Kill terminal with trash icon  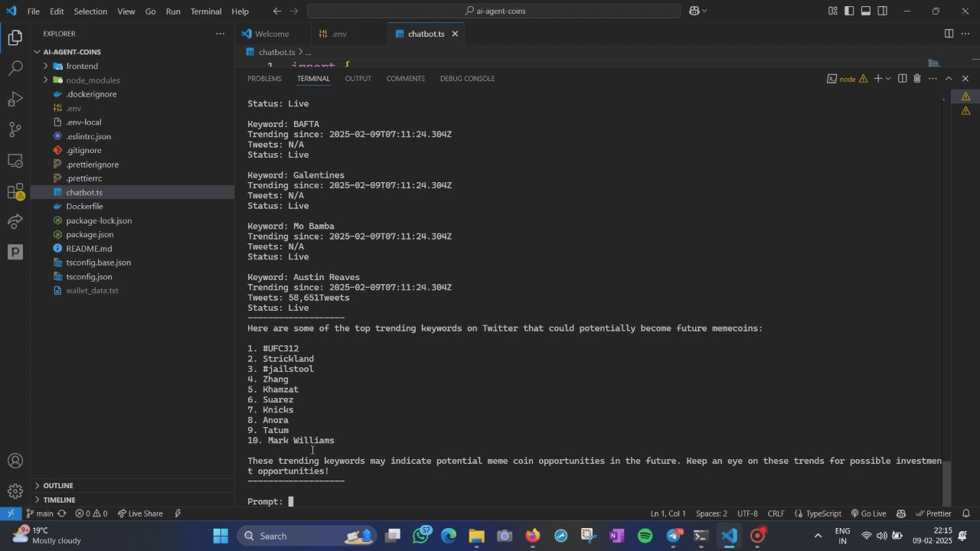pyautogui.click(x=917, y=79)
